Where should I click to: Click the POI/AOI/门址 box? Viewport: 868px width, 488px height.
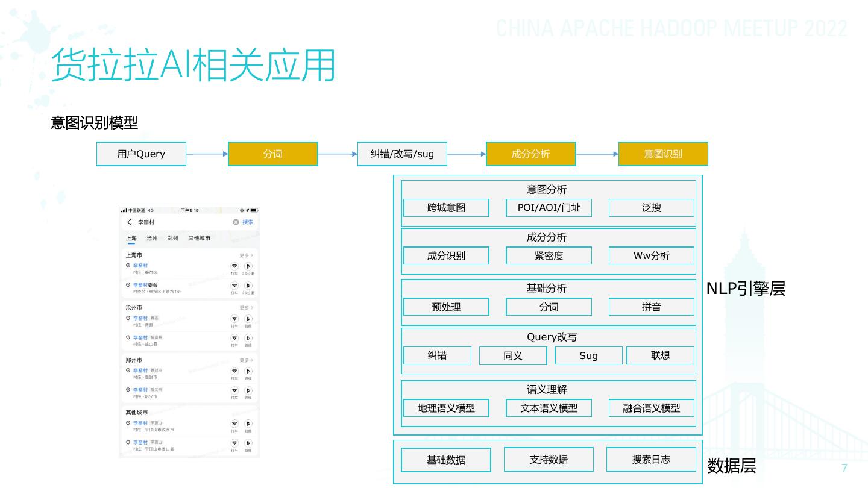[x=549, y=208]
